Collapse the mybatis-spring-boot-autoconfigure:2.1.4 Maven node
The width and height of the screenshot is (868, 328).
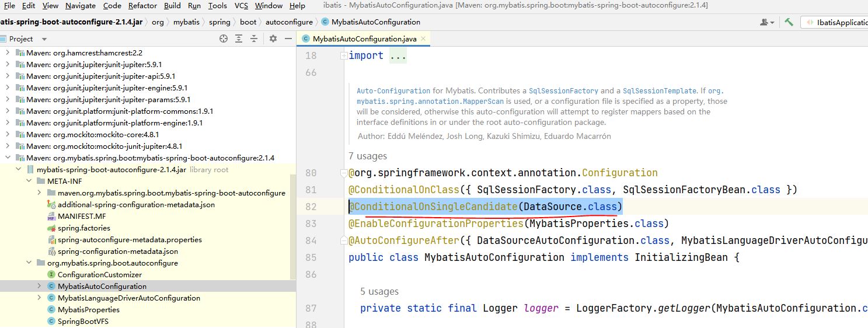(x=8, y=158)
